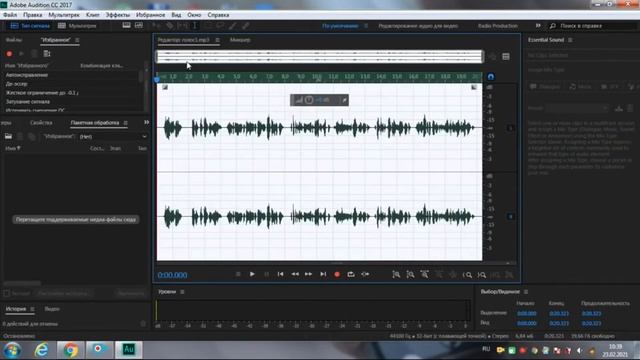Open the Избранное menu

tap(151, 15)
